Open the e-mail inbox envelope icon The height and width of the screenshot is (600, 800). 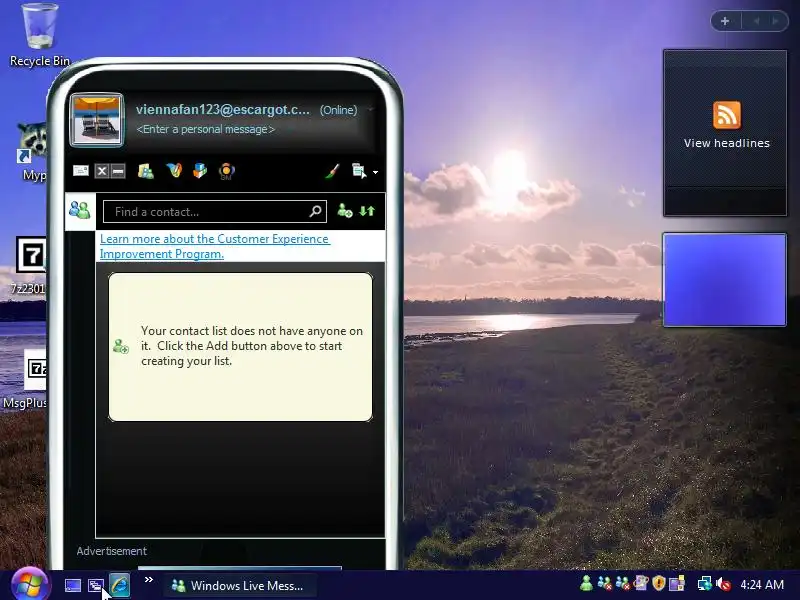tap(81, 170)
